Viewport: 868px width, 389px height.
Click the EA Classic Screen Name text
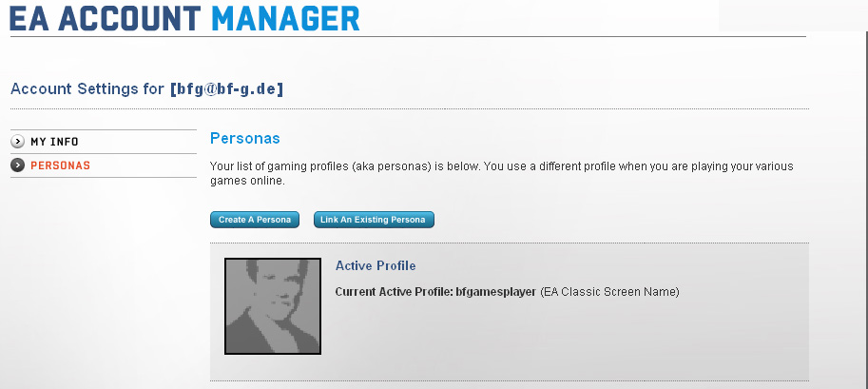tap(609, 292)
